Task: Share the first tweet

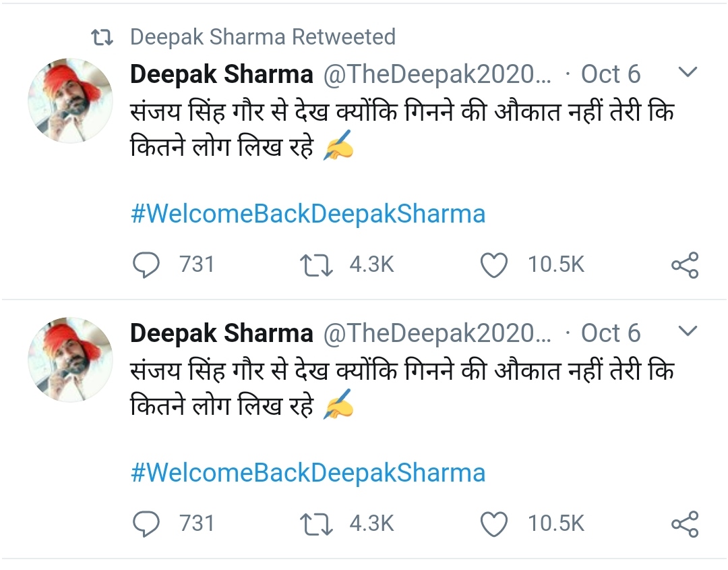Action: (685, 265)
